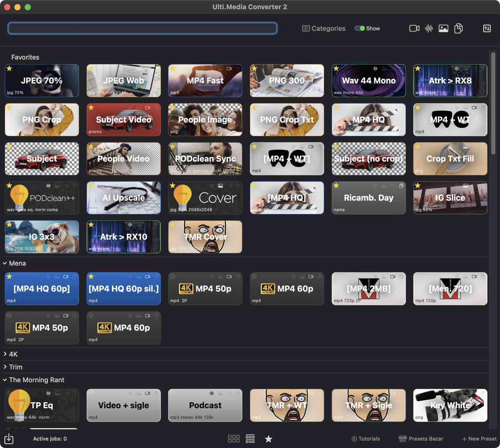500x448 pixels.
Task: Click the Active jobs: 0 status text
Action: point(50,439)
